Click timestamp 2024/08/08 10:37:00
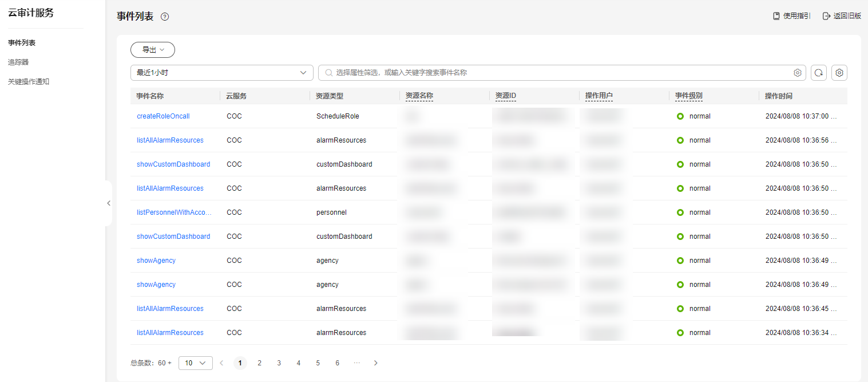 coord(801,116)
